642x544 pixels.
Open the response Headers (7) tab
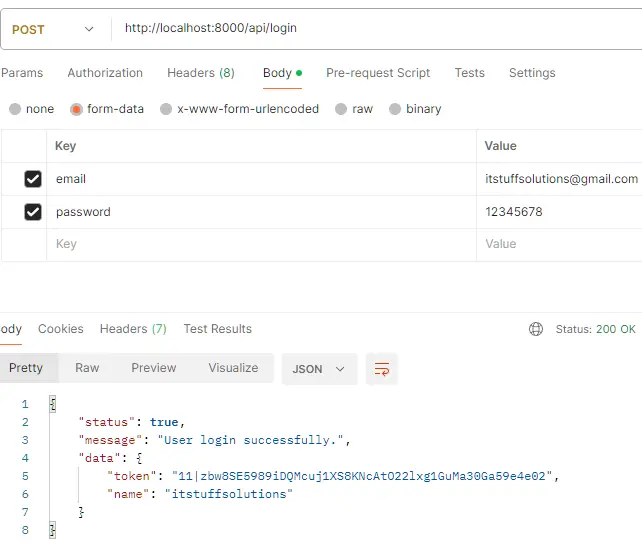coord(133,329)
